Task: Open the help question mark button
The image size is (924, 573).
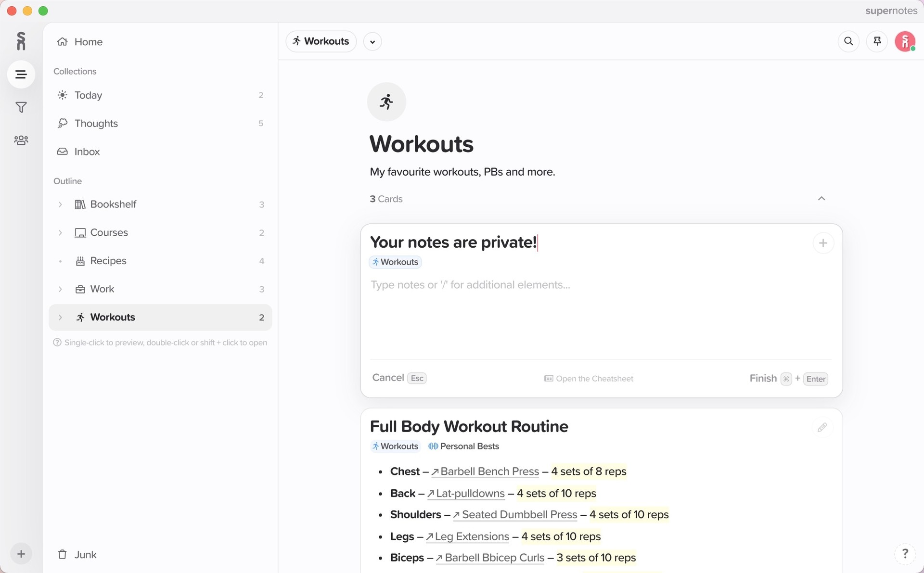Action: click(905, 554)
